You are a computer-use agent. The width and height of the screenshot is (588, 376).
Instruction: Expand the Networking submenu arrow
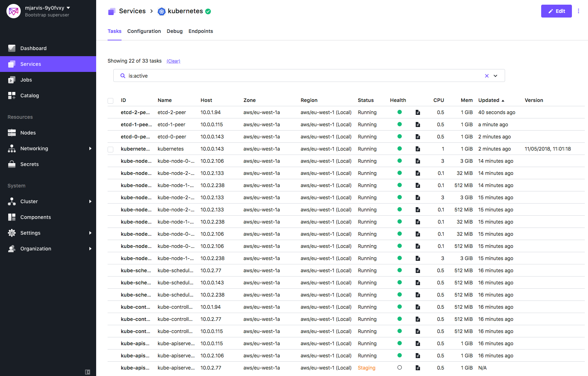pyautogui.click(x=90, y=148)
